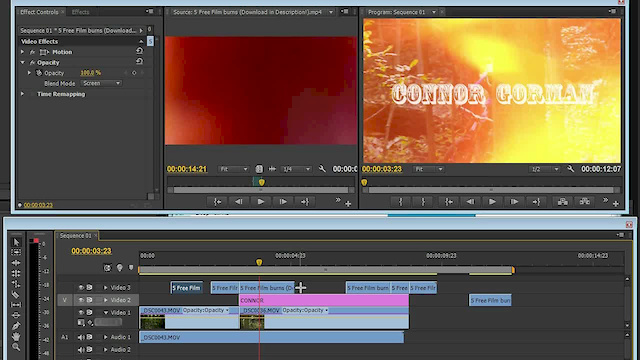Select the Rolling Edit tool
This screenshot has width=640, height=360.
click(x=16, y=273)
